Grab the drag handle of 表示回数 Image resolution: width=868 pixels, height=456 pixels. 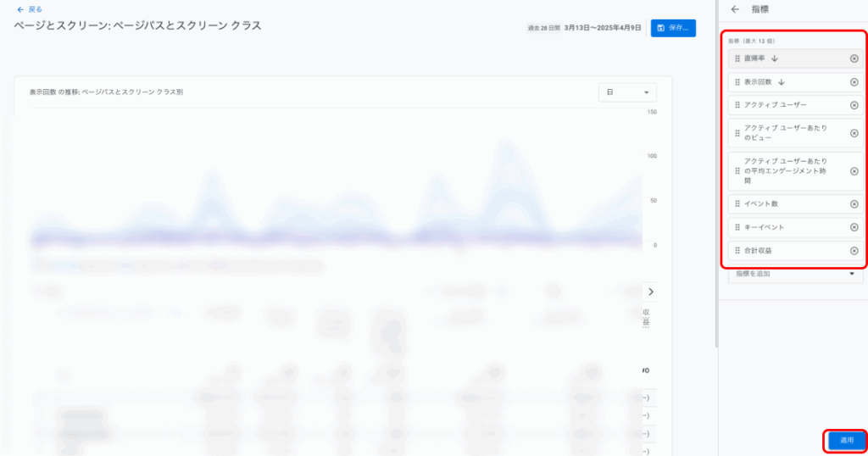pyautogui.click(x=737, y=82)
